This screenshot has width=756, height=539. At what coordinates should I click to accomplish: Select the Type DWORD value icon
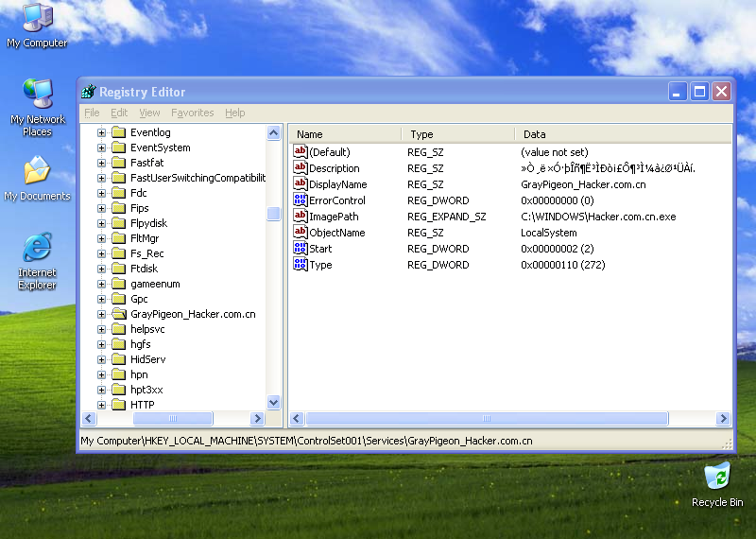point(300,265)
